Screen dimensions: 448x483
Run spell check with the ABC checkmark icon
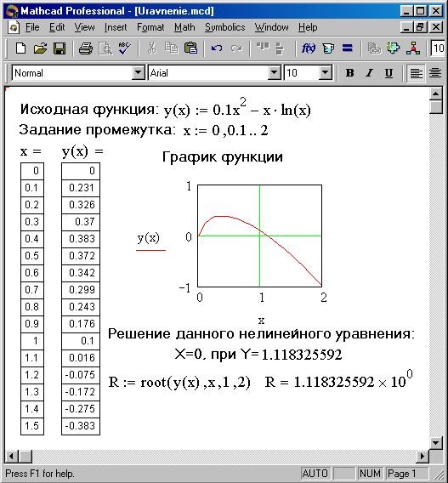click(x=125, y=48)
